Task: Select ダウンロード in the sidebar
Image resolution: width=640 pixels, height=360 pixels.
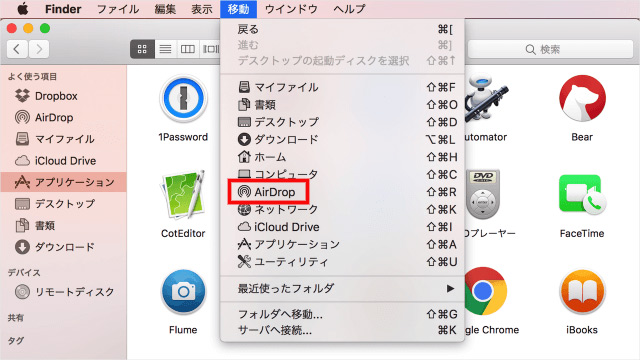Action: (x=63, y=247)
